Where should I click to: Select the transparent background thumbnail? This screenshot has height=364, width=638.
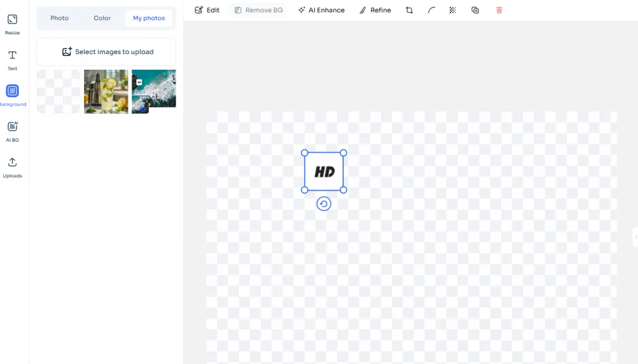click(59, 91)
